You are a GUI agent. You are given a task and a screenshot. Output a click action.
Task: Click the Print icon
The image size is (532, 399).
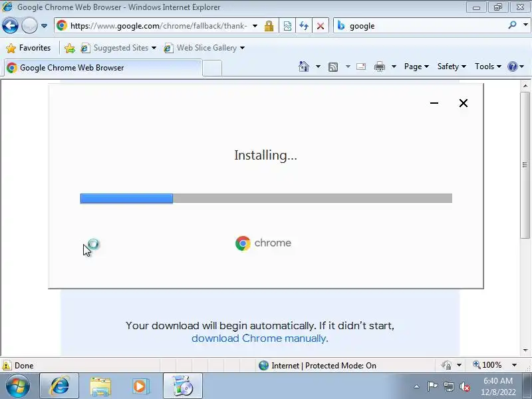tap(380, 66)
